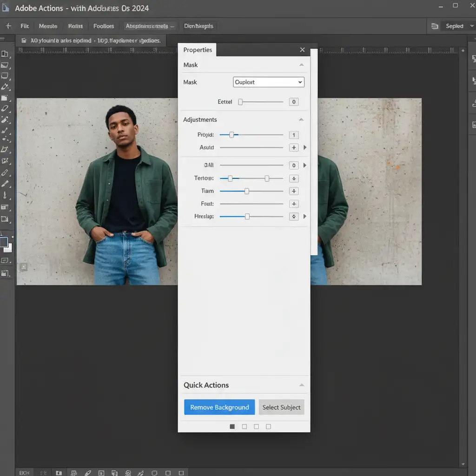Viewport: 476px width, 476px height.
Task: Click the plus icon left of File
Action: coord(8,26)
